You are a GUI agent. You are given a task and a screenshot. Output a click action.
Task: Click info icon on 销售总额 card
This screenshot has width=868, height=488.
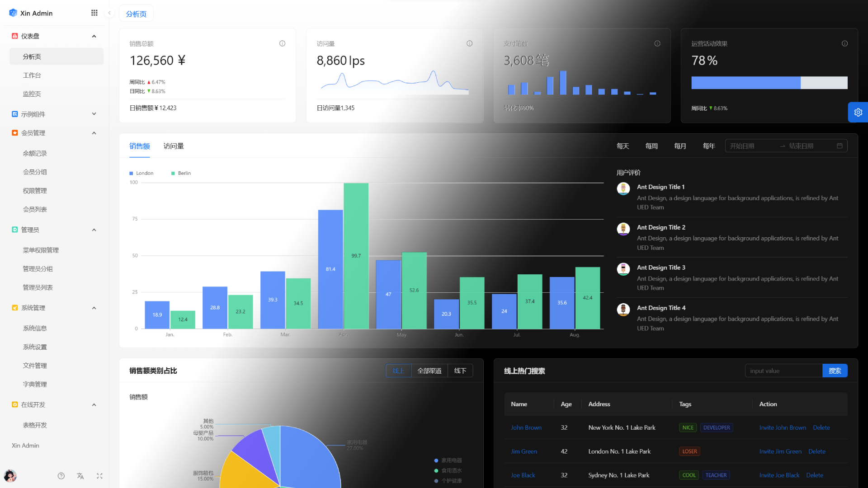(282, 43)
